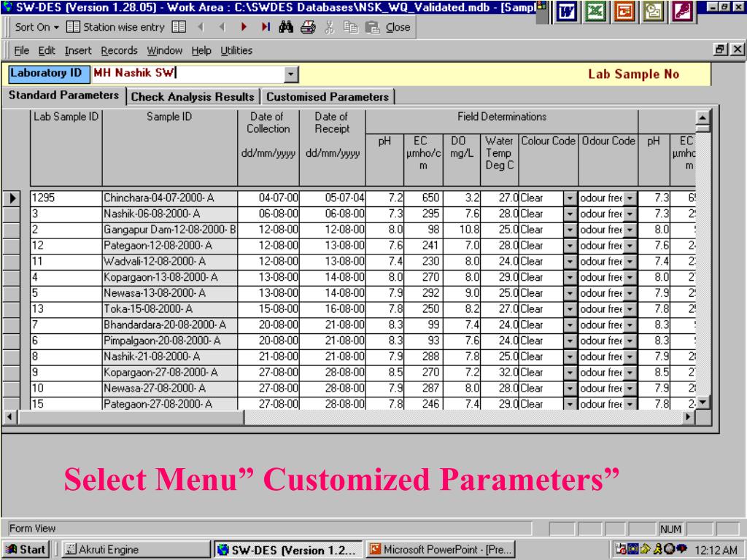This screenshot has height=560, width=747.
Task: Open the Utilities menu
Action: [x=236, y=50]
